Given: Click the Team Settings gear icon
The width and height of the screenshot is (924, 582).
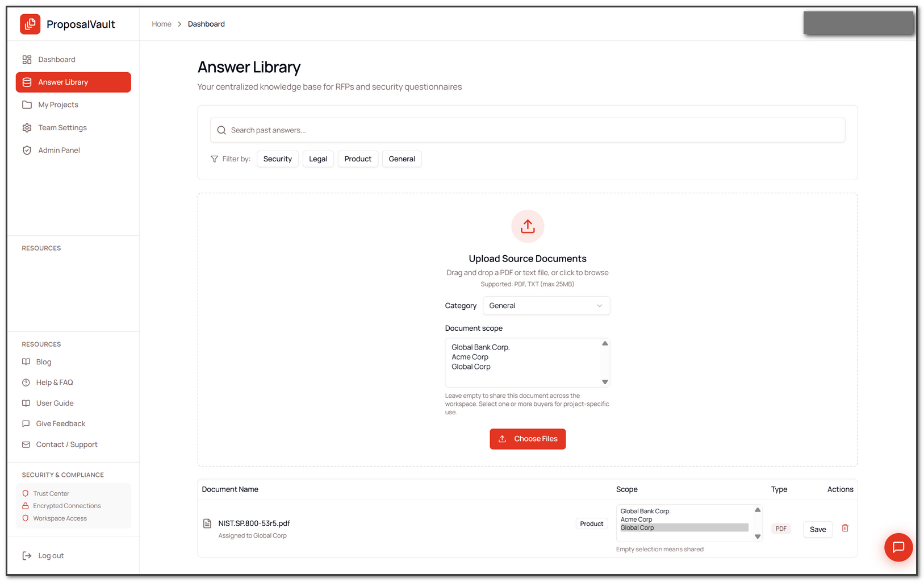Looking at the screenshot, I should tap(27, 128).
